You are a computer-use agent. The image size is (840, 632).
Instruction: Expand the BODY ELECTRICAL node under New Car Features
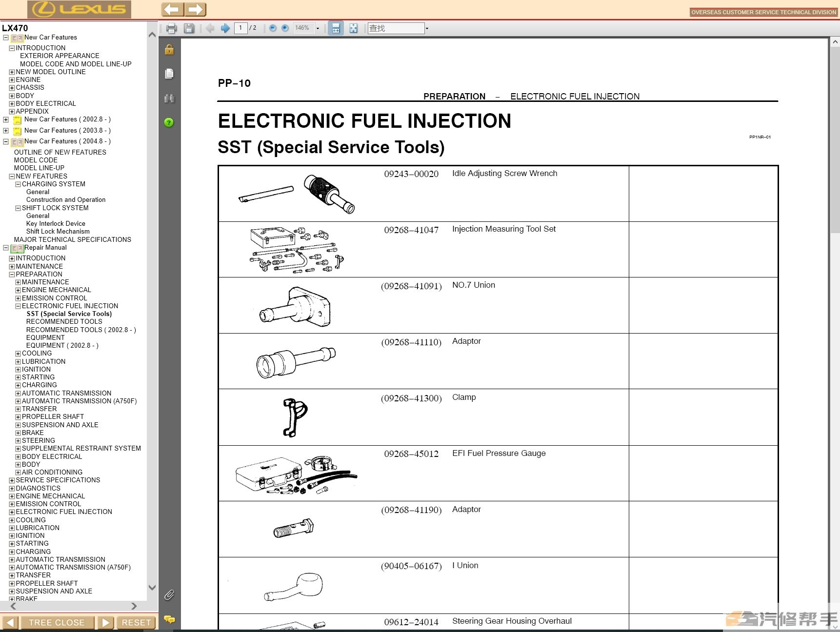pos(12,104)
